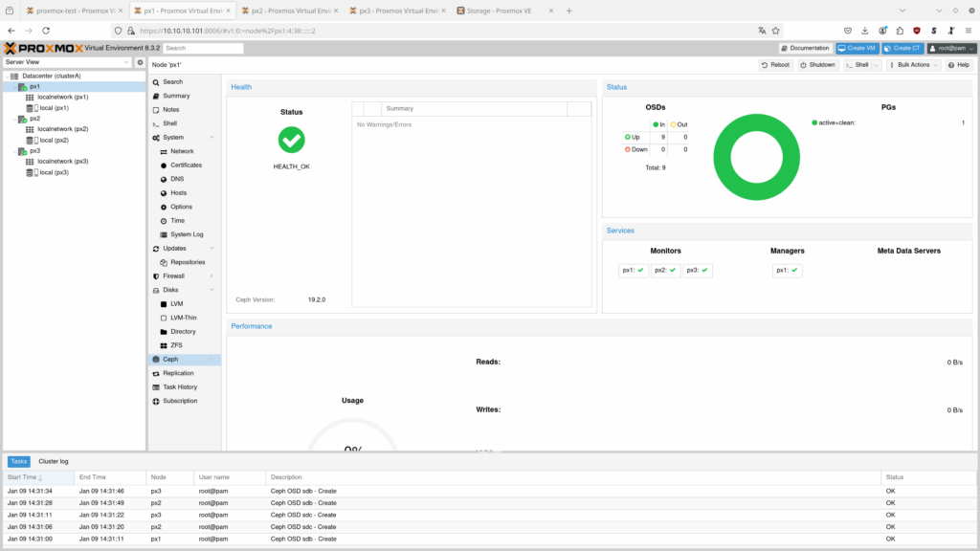The width and height of the screenshot is (980, 551).
Task: Click the px1 monitor service entry
Action: [633, 271]
